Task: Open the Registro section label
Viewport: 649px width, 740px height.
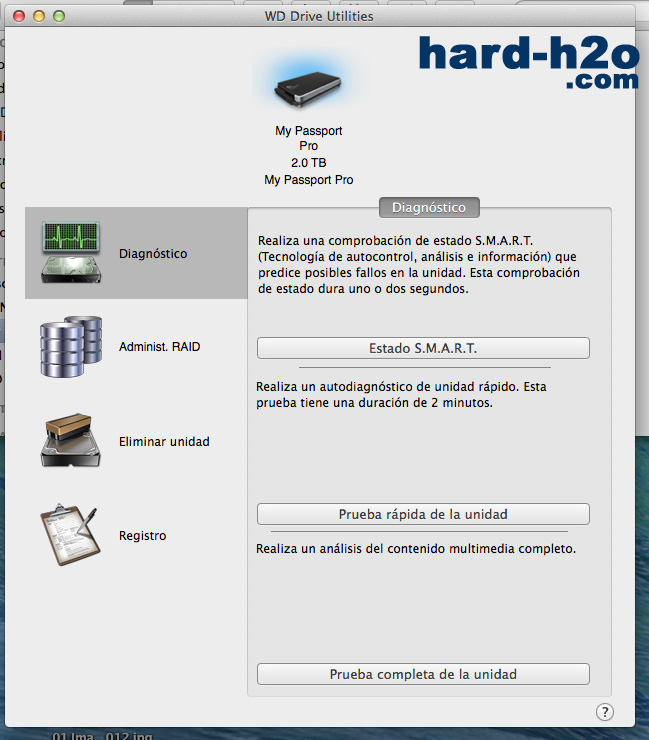Action: point(143,536)
